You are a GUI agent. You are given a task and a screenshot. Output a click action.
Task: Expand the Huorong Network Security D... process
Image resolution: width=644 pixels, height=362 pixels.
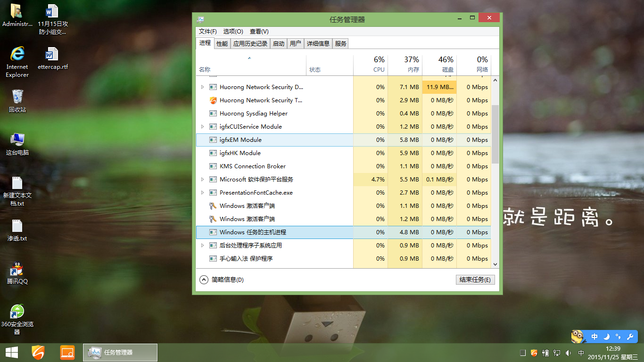[x=202, y=87]
